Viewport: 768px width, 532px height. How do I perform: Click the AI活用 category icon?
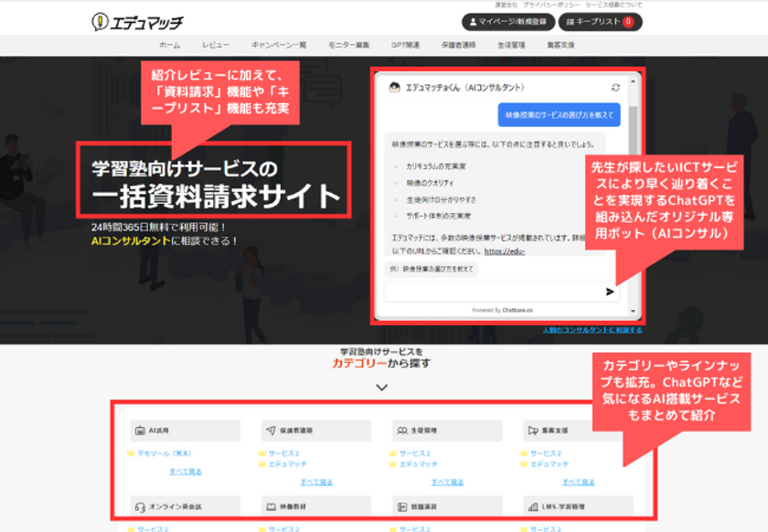(x=140, y=431)
